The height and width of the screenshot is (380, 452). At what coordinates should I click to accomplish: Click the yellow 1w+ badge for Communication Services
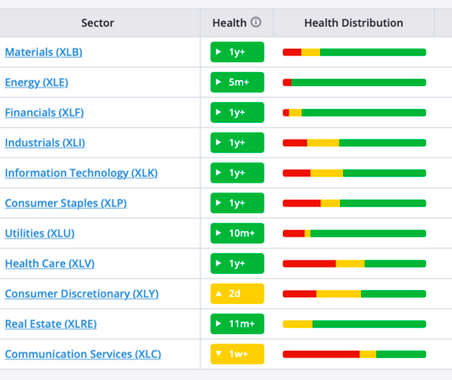click(x=237, y=354)
